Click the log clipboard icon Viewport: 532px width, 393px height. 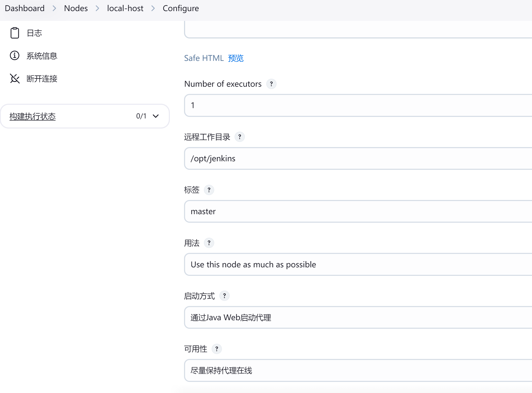click(x=15, y=33)
